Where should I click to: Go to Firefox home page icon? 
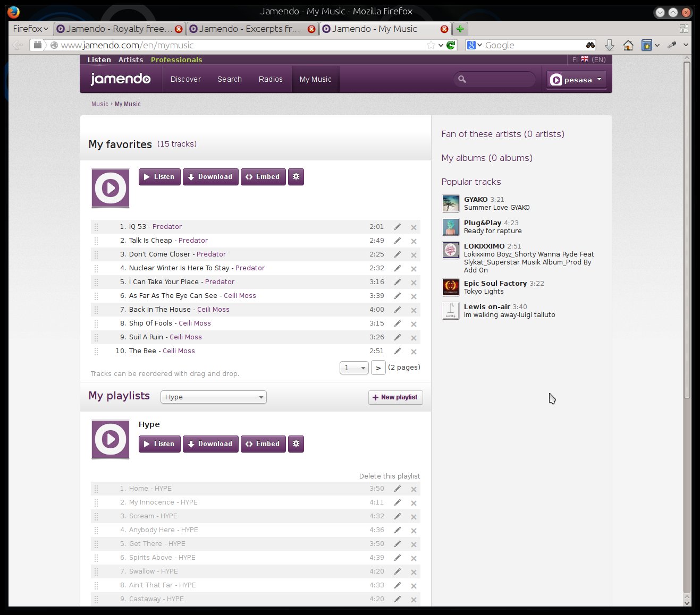(628, 45)
